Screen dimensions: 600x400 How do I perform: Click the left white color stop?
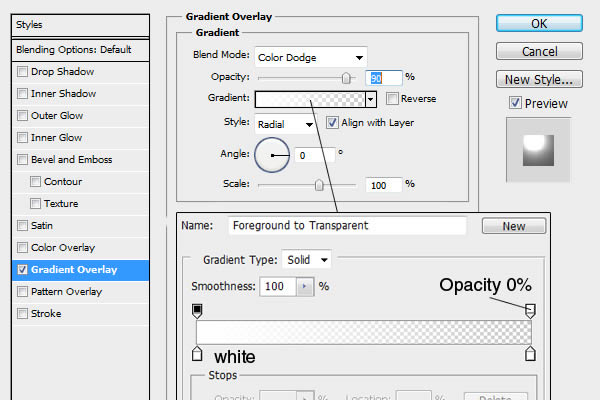(197, 353)
